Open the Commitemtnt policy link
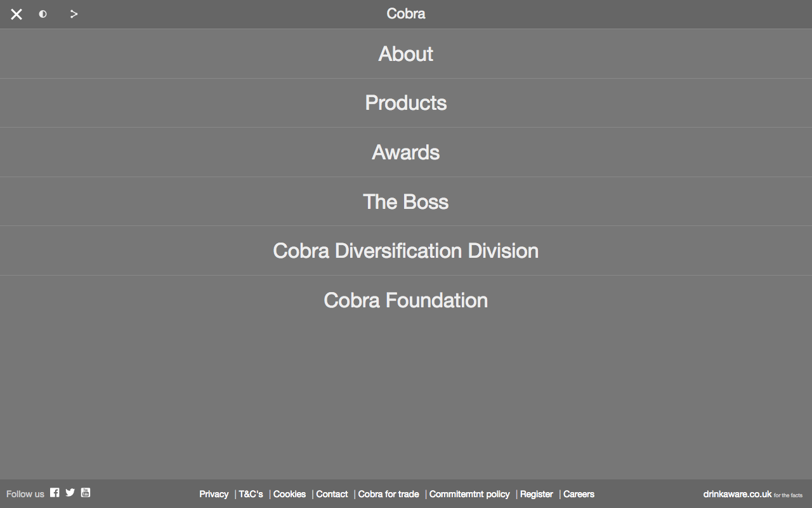 point(469,494)
